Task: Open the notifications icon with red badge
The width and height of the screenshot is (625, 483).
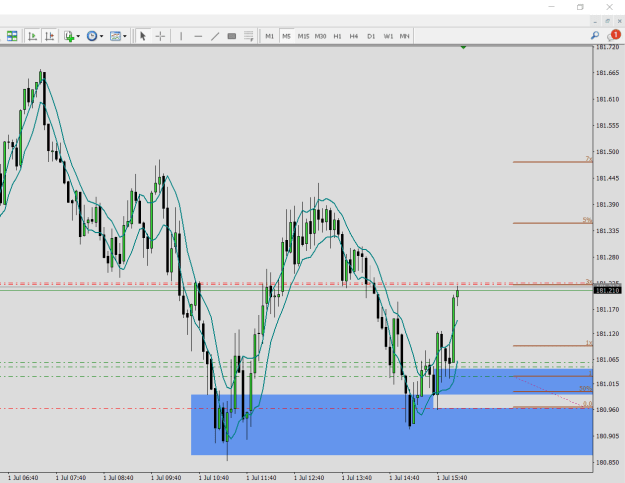Action: tap(614, 35)
